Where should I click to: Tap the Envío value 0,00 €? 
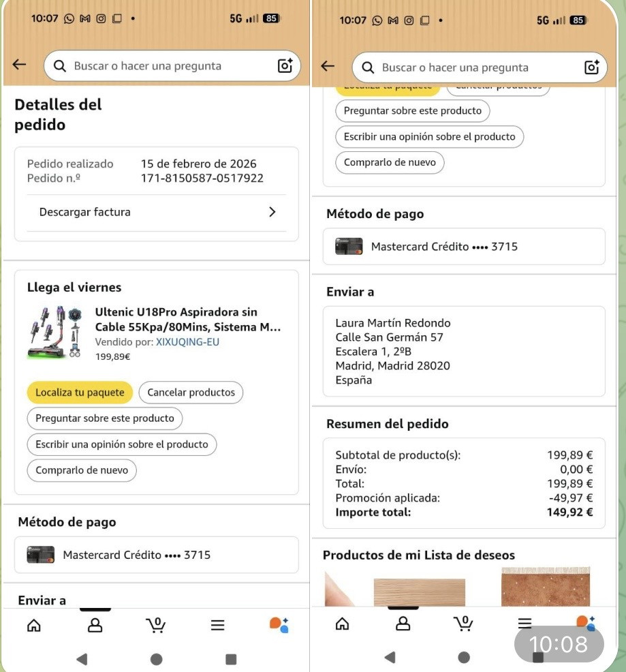tap(576, 470)
